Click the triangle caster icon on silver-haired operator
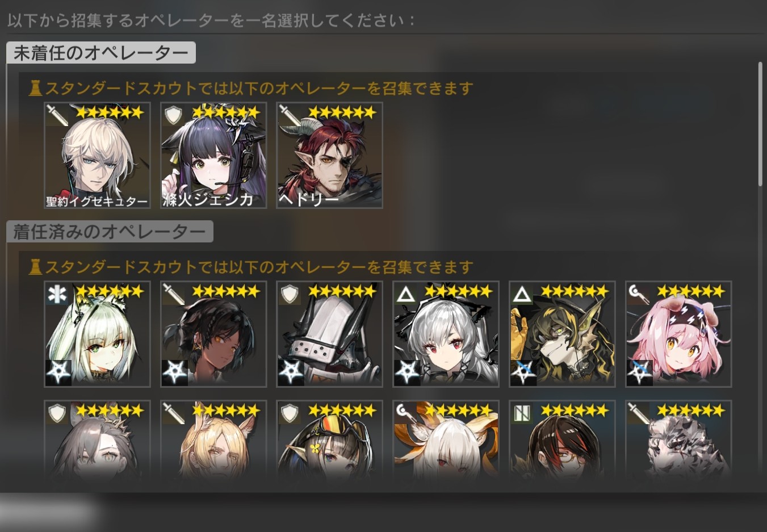 point(406,294)
